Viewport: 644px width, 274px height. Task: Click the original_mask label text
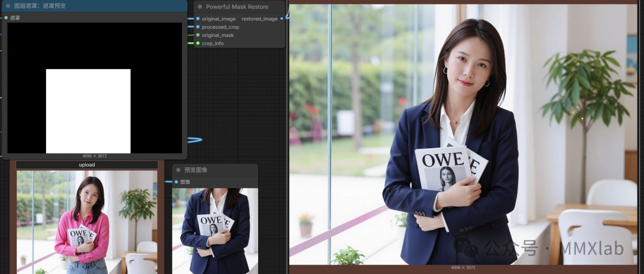coord(218,35)
